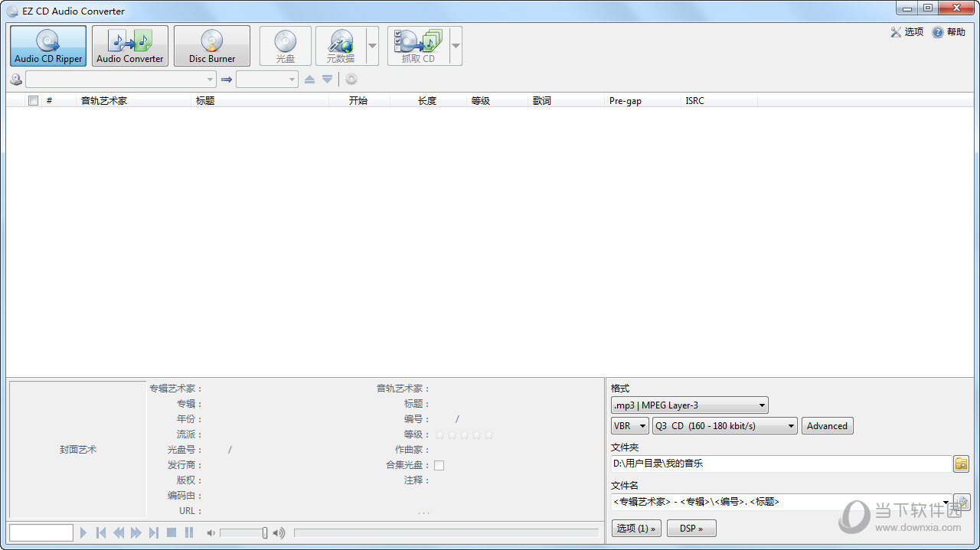Click the 文件名 filename pattern field
Image resolution: width=980 pixels, height=550 pixels.
[x=781, y=502]
